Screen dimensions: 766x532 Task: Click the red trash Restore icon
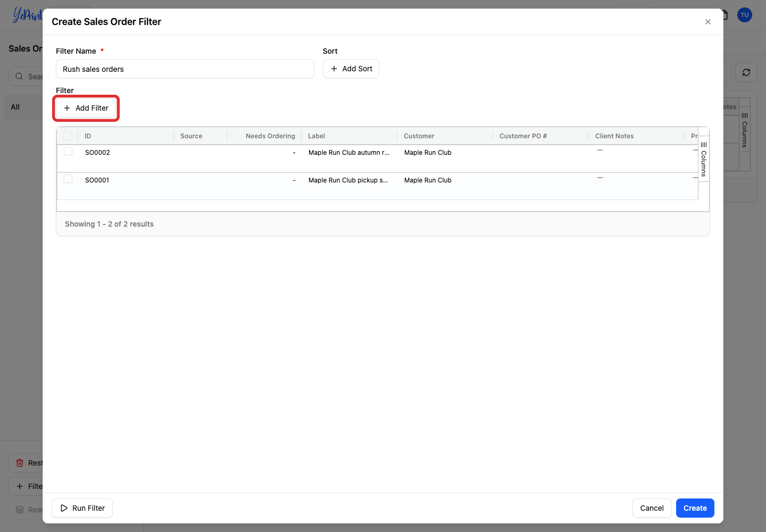[20, 463]
